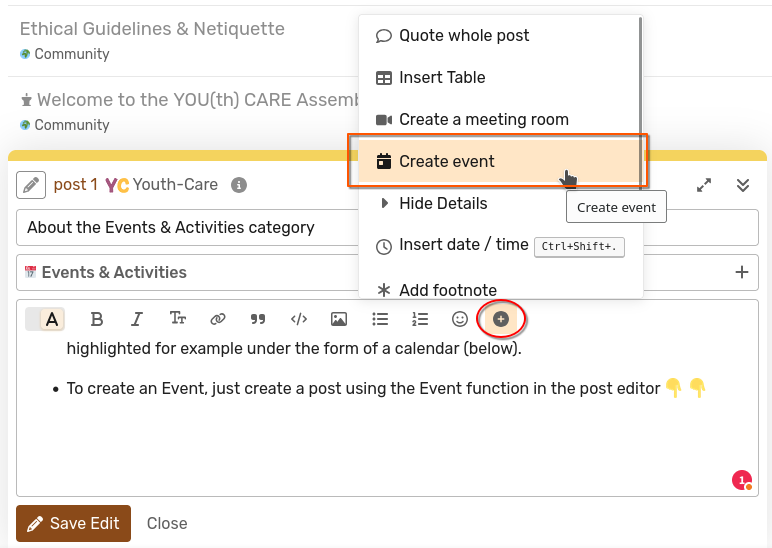Viewport: 772px width, 548px height.
Task: Upload an image using the picture icon
Action: click(339, 319)
